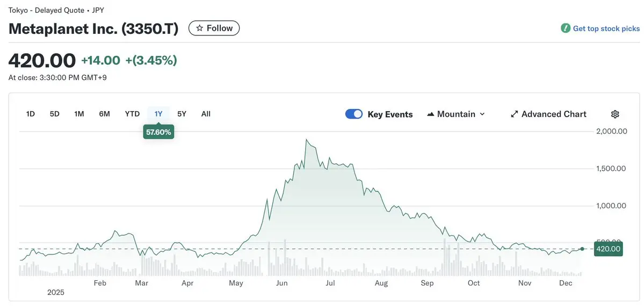Image resolution: width=644 pixels, height=306 pixels.
Task: Show the All time range
Action: point(206,114)
